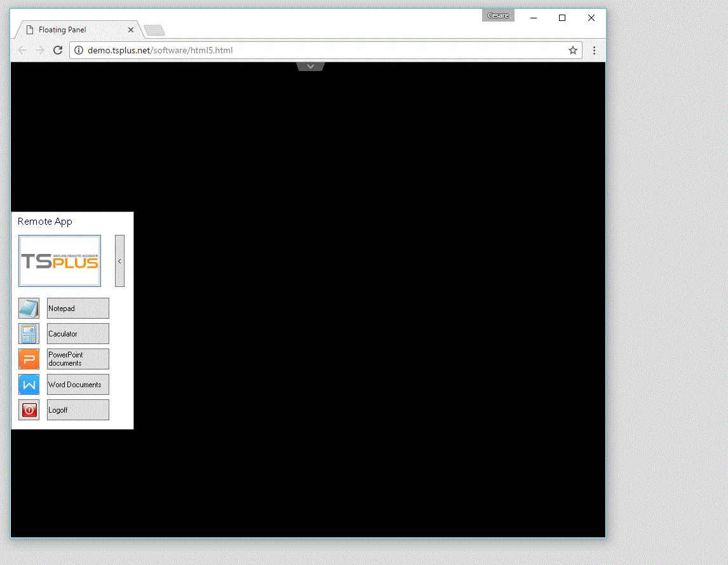Open Word Documents button

click(x=78, y=385)
